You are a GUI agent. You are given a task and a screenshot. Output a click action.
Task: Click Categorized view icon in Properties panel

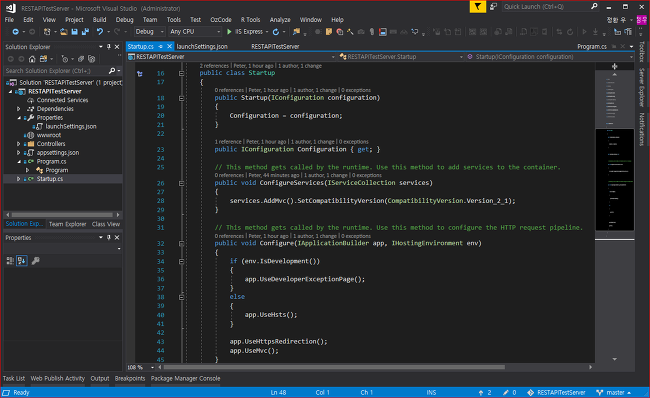(x=10, y=261)
